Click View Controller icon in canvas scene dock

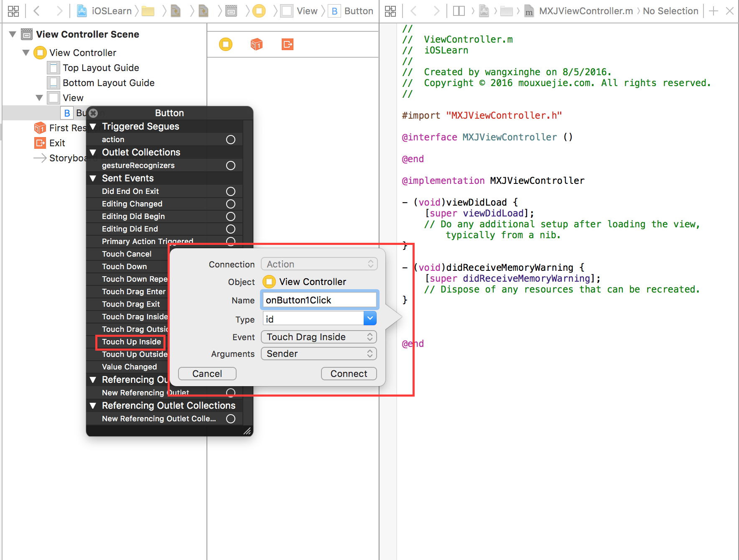click(x=226, y=44)
